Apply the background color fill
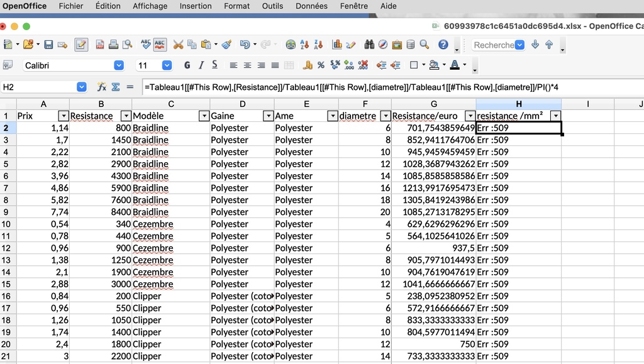This screenshot has width=644, height=364. [434, 65]
